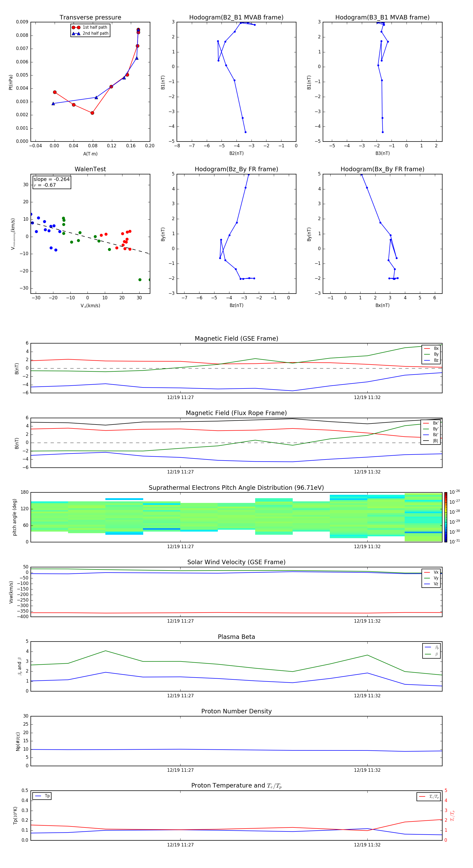Click the 'Hodogram(B3_B1 MVAB frame)' title
This screenshot has width=473, height=868.
click(382, 18)
